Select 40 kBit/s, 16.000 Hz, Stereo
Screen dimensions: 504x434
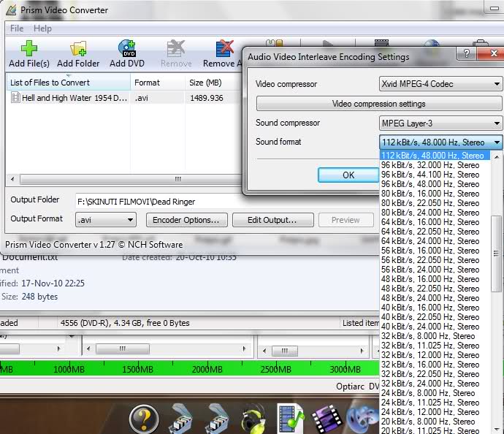pos(435,308)
